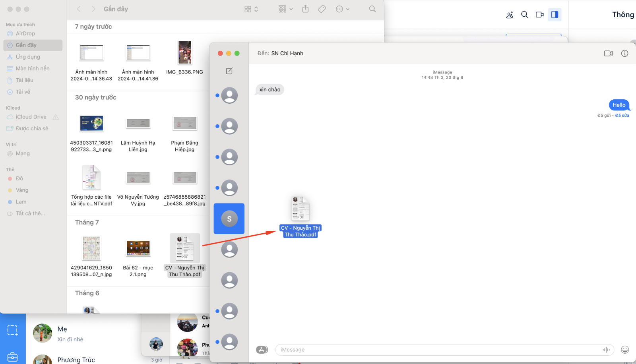Select Võ Nguyễn Tường Vy.jpg
The height and width of the screenshot is (364, 636).
point(138,188)
